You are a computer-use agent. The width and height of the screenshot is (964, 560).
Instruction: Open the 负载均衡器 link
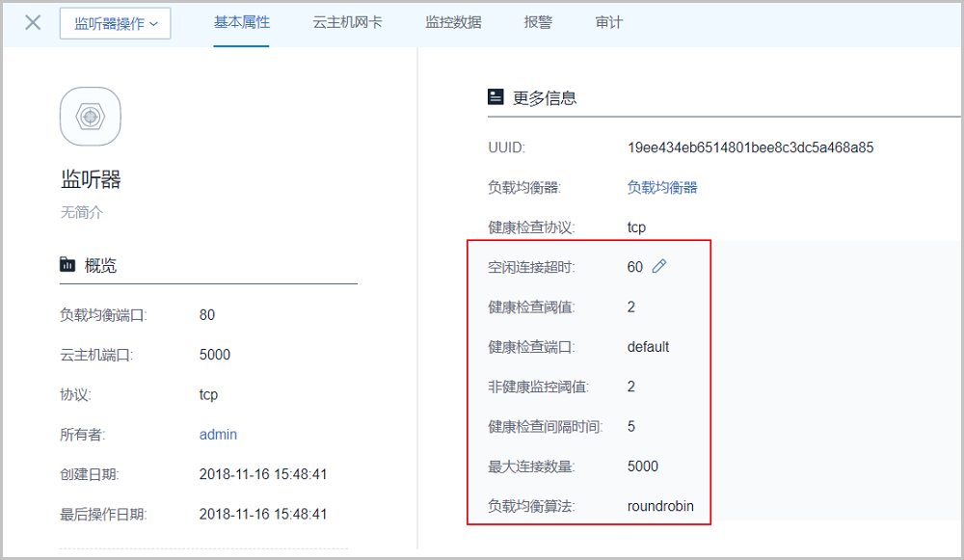(x=662, y=187)
